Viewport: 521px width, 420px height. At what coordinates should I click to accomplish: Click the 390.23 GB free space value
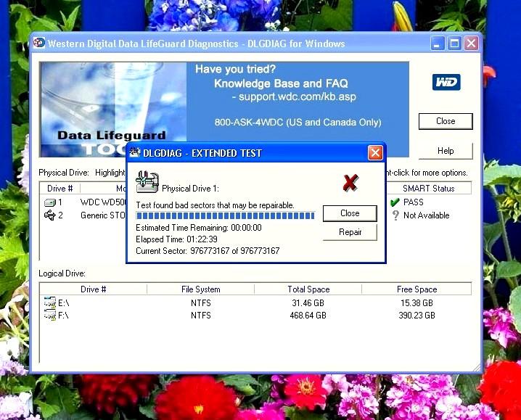[417, 316]
